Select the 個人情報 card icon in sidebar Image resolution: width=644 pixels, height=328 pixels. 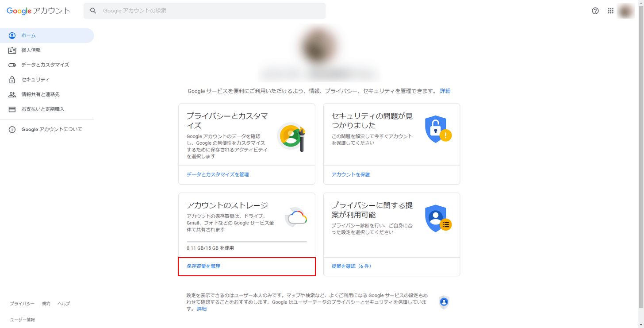click(x=12, y=50)
